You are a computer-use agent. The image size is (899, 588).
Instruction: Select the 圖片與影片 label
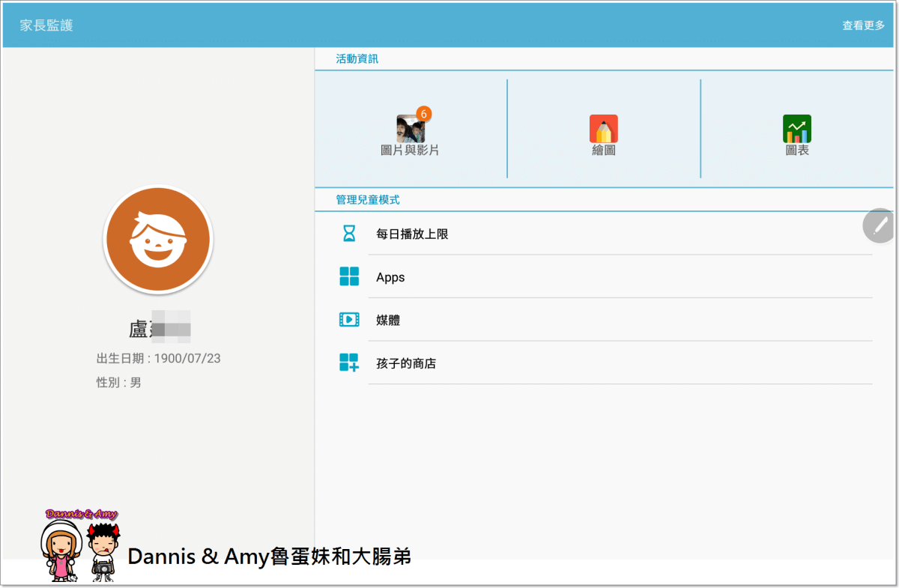[x=410, y=151]
